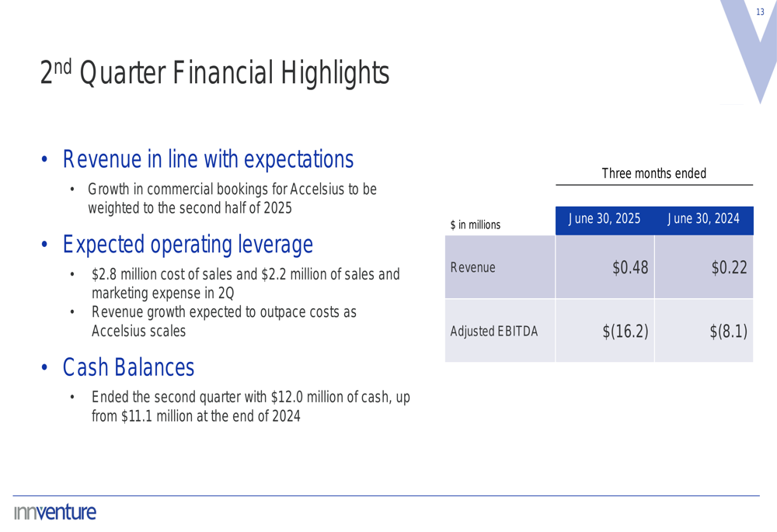The image size is (777, 532).
Task: Click the 'June 30, 2025' column header
Action: point(605,219)
